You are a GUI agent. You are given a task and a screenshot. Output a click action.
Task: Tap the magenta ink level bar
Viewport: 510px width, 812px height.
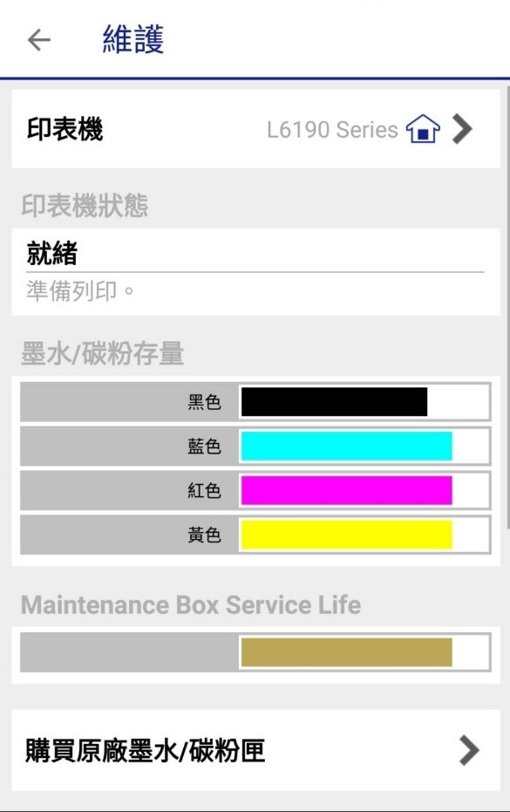click(364, 490)
